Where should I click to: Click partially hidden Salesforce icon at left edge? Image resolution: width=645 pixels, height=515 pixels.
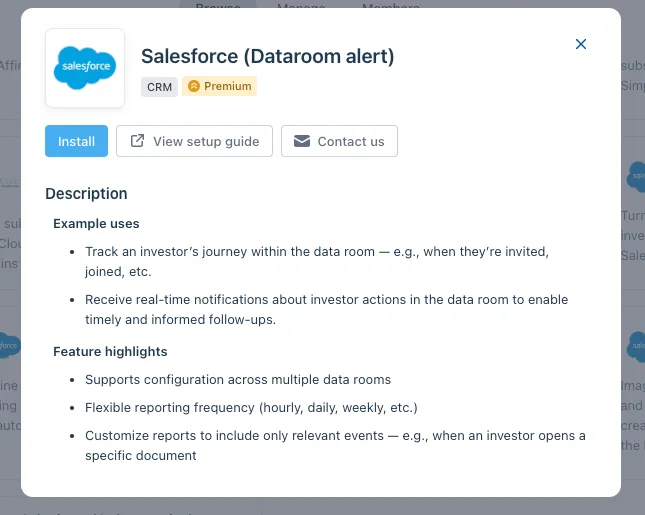click(x=10, y=346)
